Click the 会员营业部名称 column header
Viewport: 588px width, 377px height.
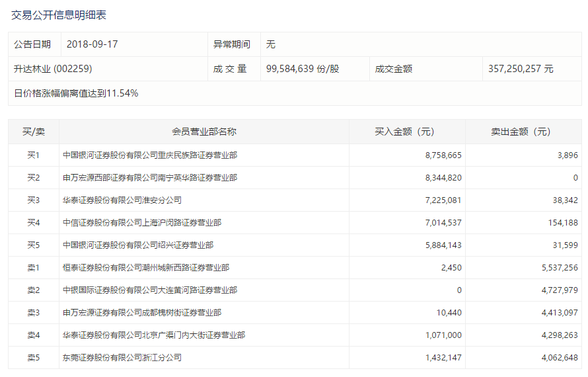point(203,132)
